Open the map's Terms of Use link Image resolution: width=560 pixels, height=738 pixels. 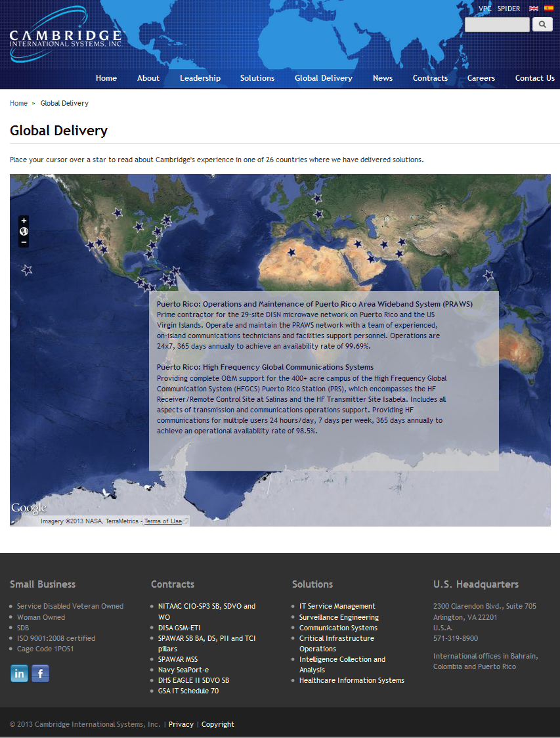coord(163,521)
